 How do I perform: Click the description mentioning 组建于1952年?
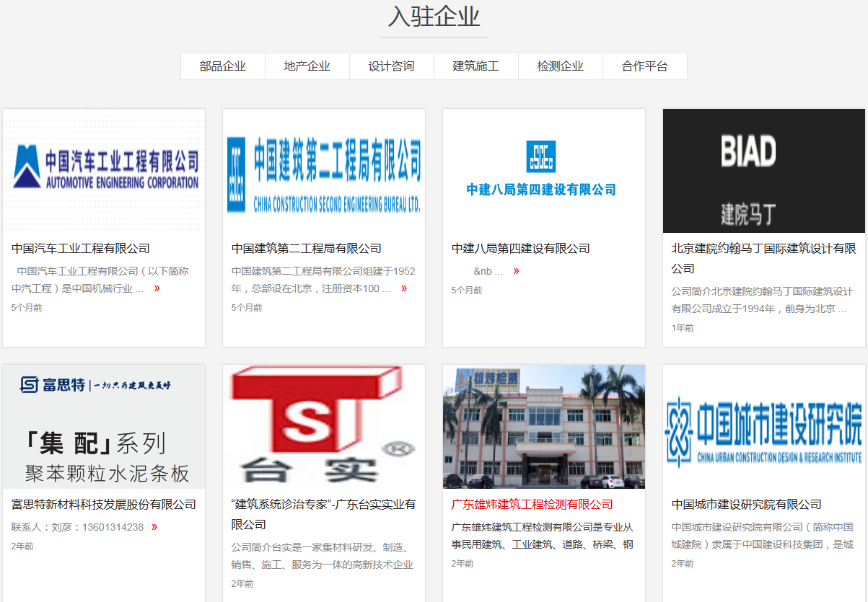coord(323,280)
